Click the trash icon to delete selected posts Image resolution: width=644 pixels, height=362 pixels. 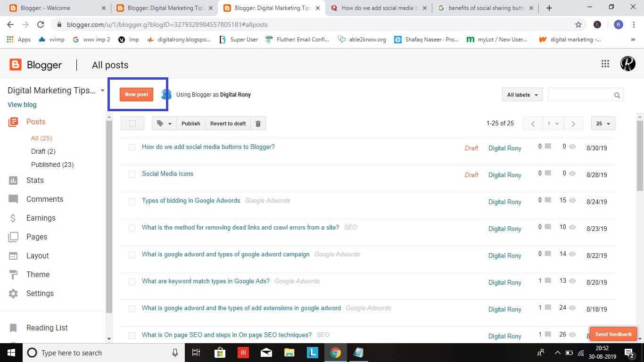coord(258,123)
